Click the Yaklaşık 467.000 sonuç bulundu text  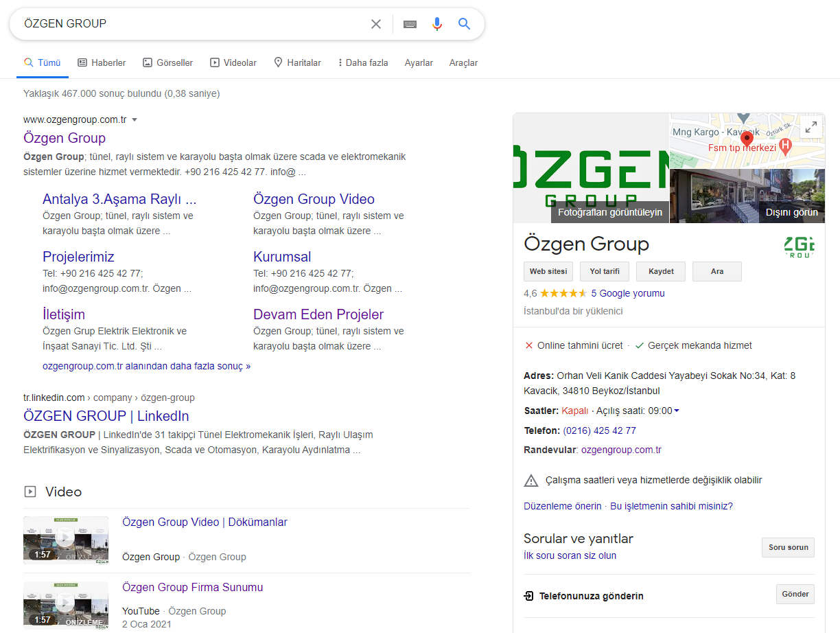[121, 93]
